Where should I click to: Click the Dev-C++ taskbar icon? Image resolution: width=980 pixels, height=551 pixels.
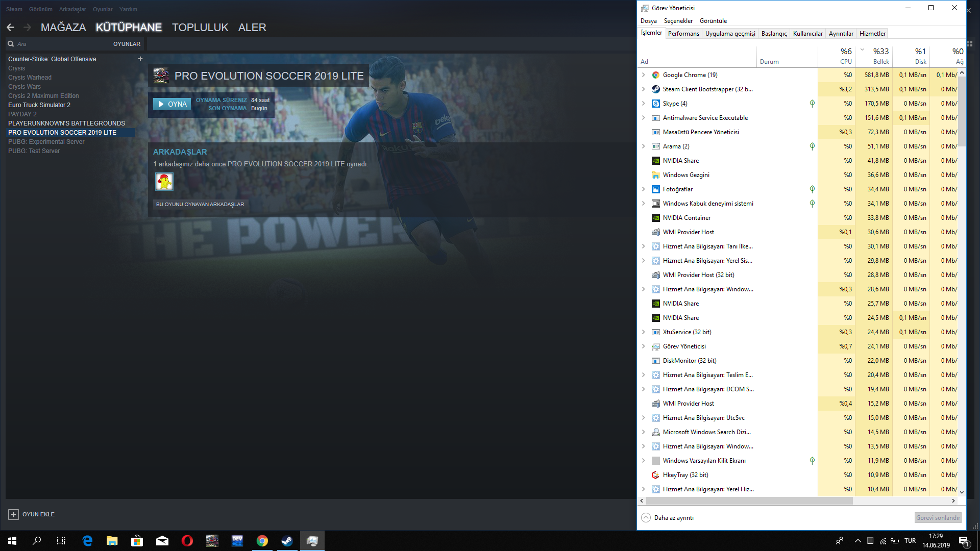point(237,541)
